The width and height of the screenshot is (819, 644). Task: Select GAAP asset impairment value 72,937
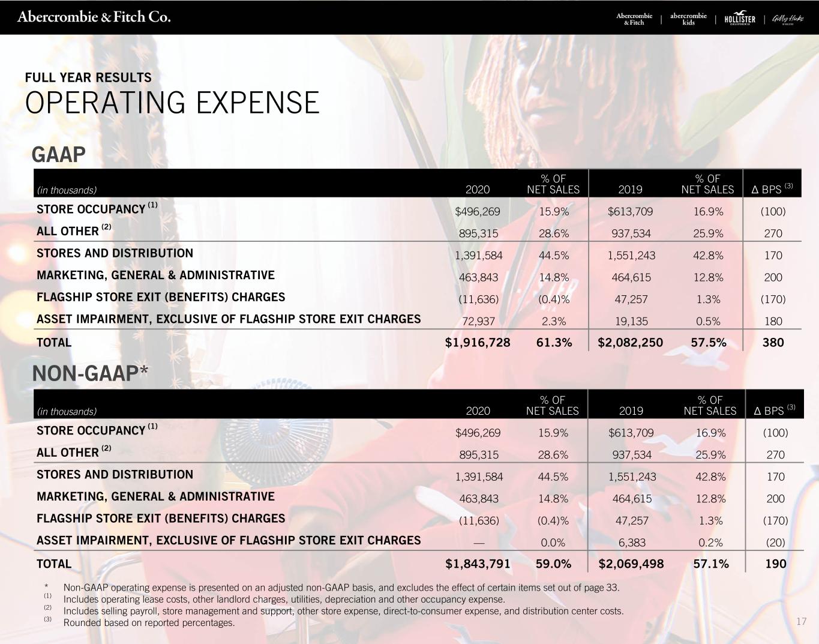click(x=479, y=321)
